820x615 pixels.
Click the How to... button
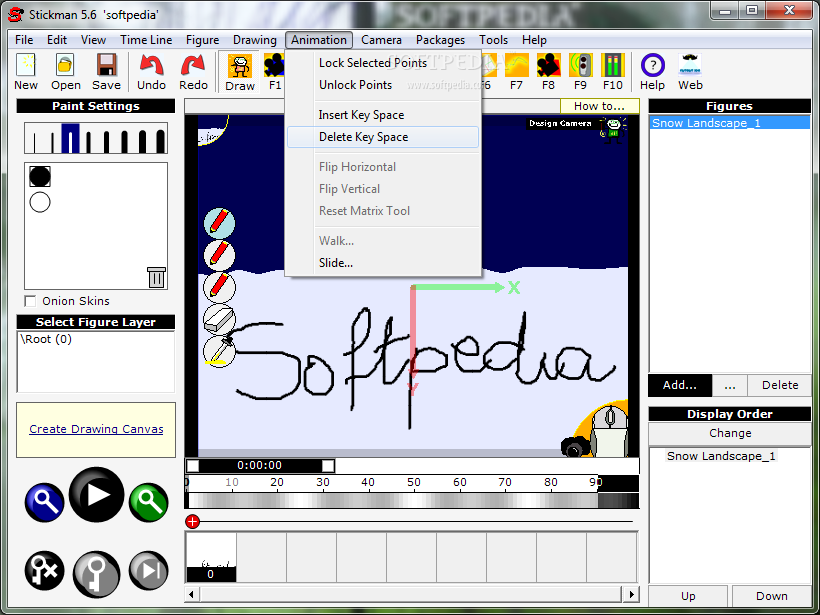click(599, 106)
